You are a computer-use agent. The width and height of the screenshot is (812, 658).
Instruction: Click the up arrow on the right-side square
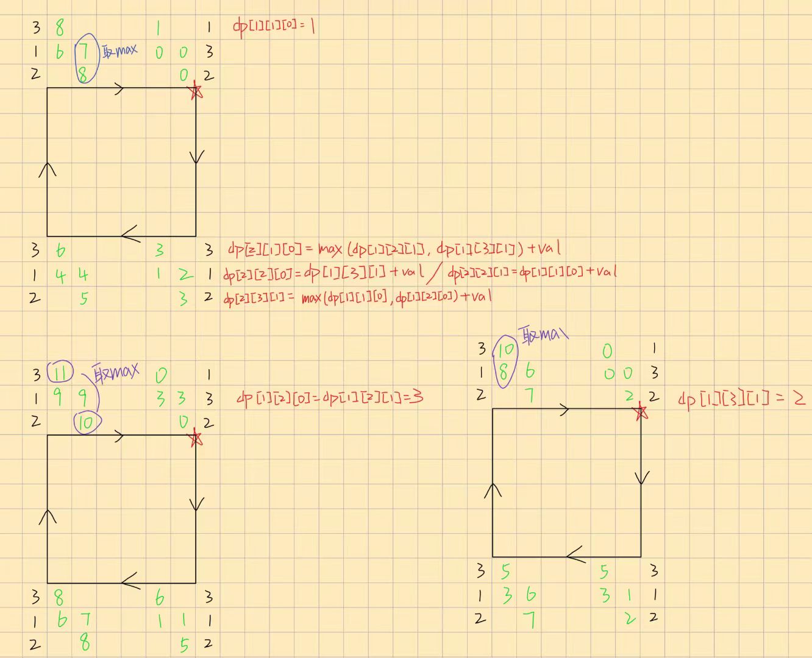coord(493,489)
